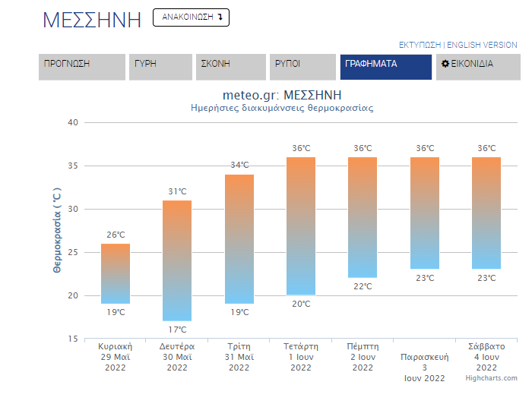Viewport: 532px width, 407px height.
Task: Click the temperature bar for Παρασκευή 3 Ιουν
Action: 425,213
